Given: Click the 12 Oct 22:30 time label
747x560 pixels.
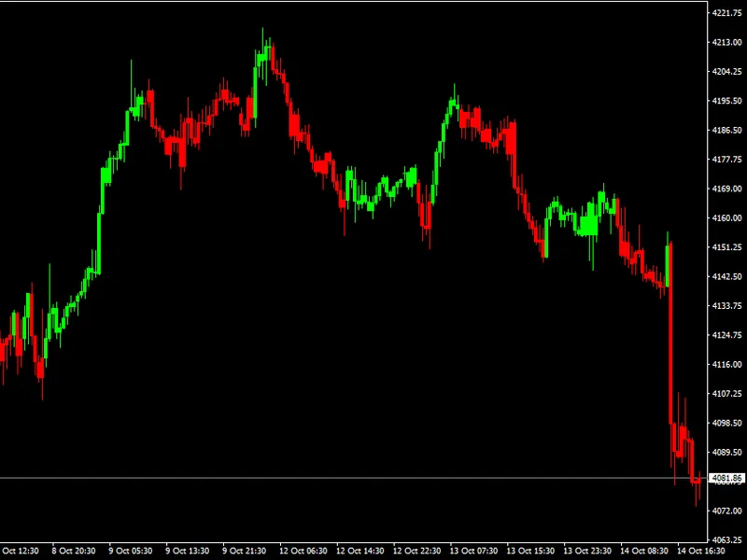Looking at the screenshot, I should tap(416, 551).
